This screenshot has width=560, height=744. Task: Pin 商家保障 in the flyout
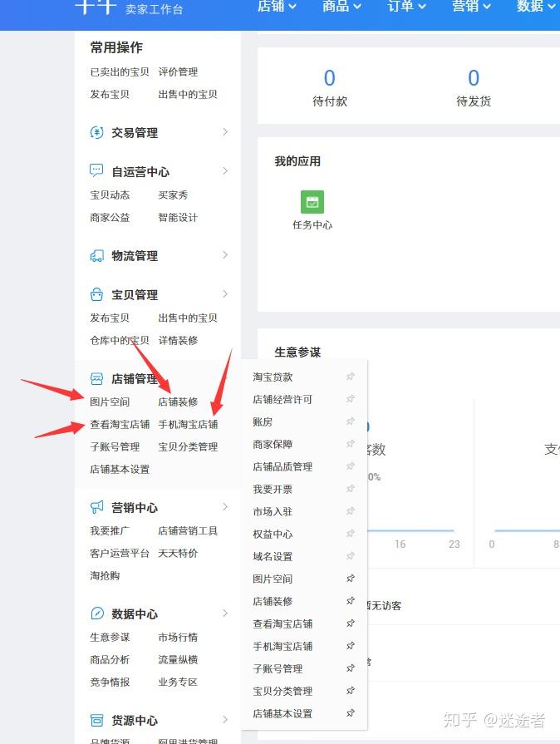(351, 444)
